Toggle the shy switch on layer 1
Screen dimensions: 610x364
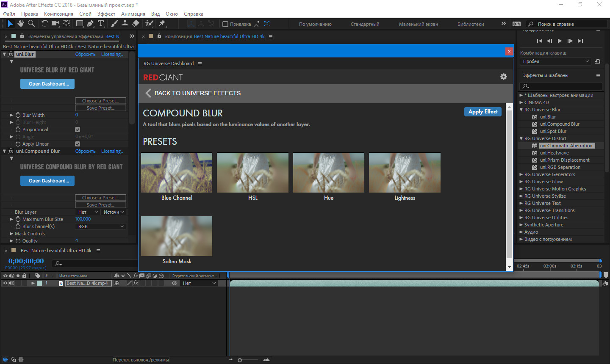(116, 283)
